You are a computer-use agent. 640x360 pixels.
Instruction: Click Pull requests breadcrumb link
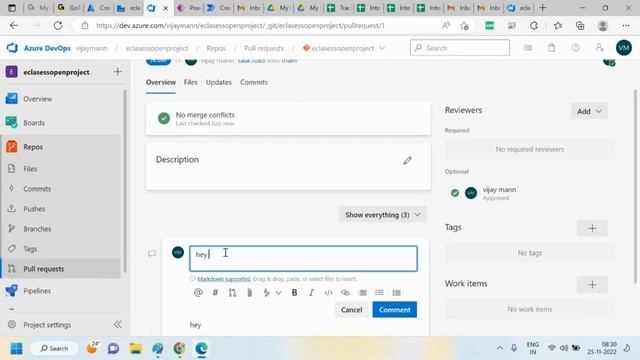tap(264, 48)
